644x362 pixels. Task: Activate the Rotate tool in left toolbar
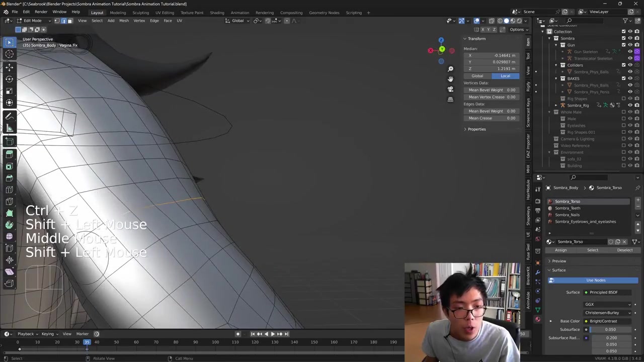[9, 79]
